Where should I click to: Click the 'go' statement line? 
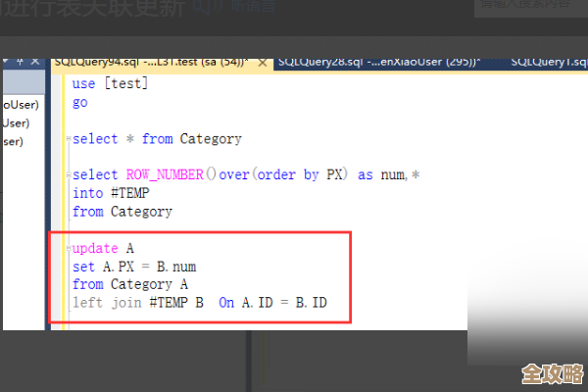(80, 102)
